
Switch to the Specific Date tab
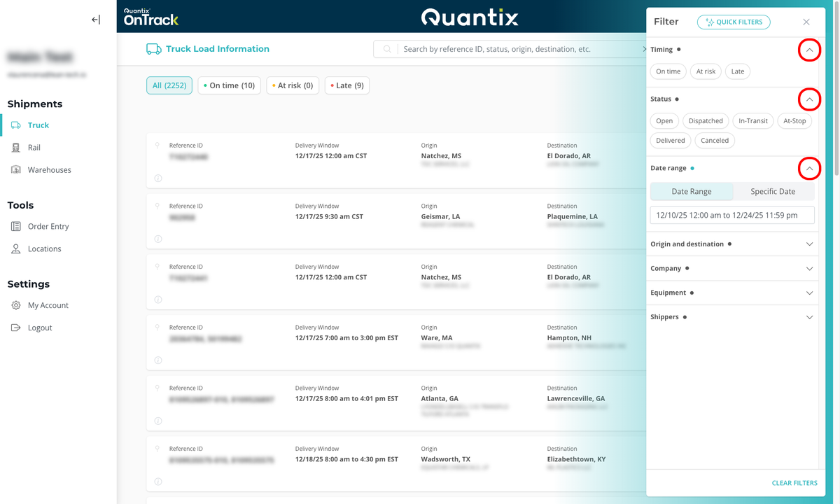[x=773, y=192]
